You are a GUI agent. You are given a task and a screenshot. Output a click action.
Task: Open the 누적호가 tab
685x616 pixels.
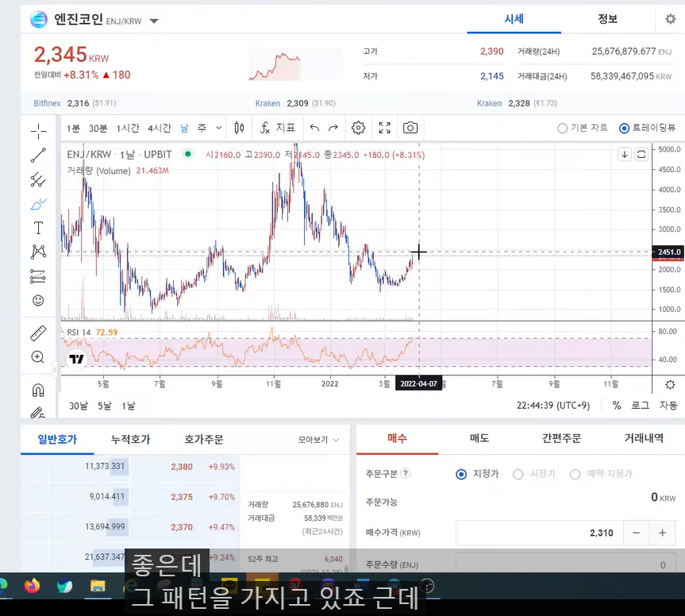pyautogui.click(x=130, y=440)
